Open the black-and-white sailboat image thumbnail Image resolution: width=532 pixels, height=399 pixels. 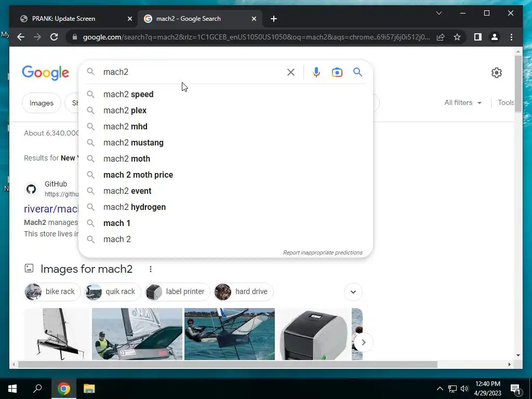click(x=57, y=334)
